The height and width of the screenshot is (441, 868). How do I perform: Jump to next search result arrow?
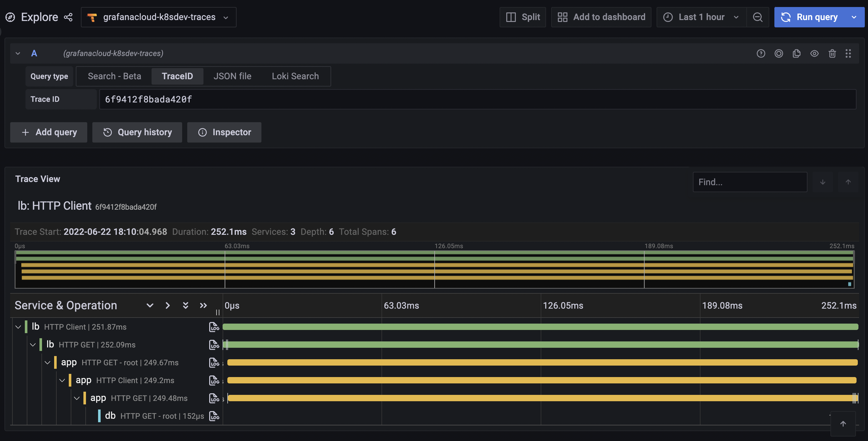(x=822, y=182)
